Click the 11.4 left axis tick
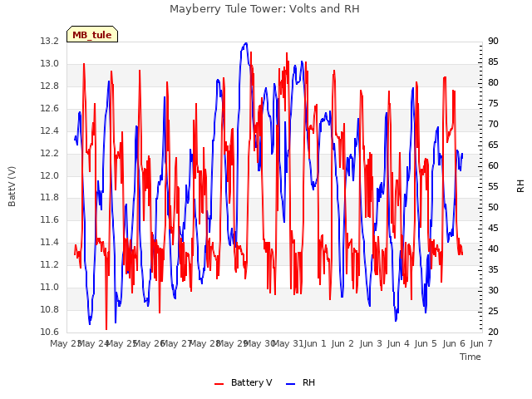This screenshot has width=532, height=399. [50, 242]
